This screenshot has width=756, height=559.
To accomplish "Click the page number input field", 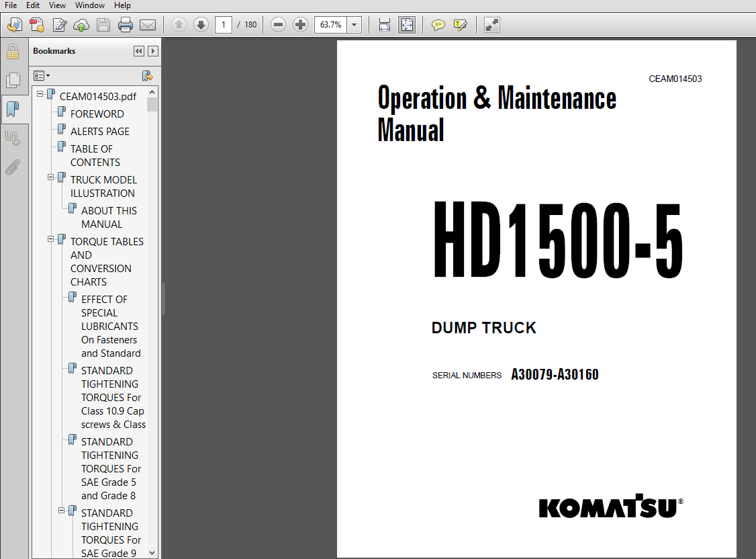I will [223, 25].
